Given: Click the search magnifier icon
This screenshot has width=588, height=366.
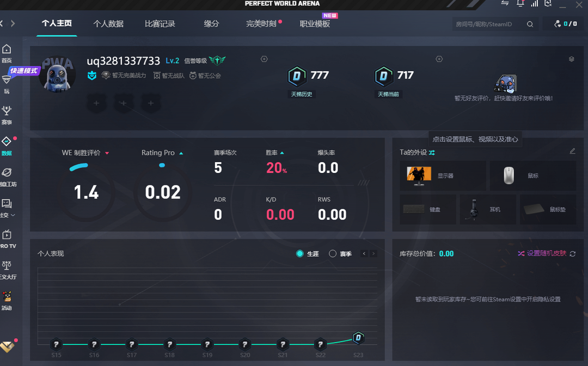Looking at the screenshot, I should pyautogui.click(x=530, y=24).
